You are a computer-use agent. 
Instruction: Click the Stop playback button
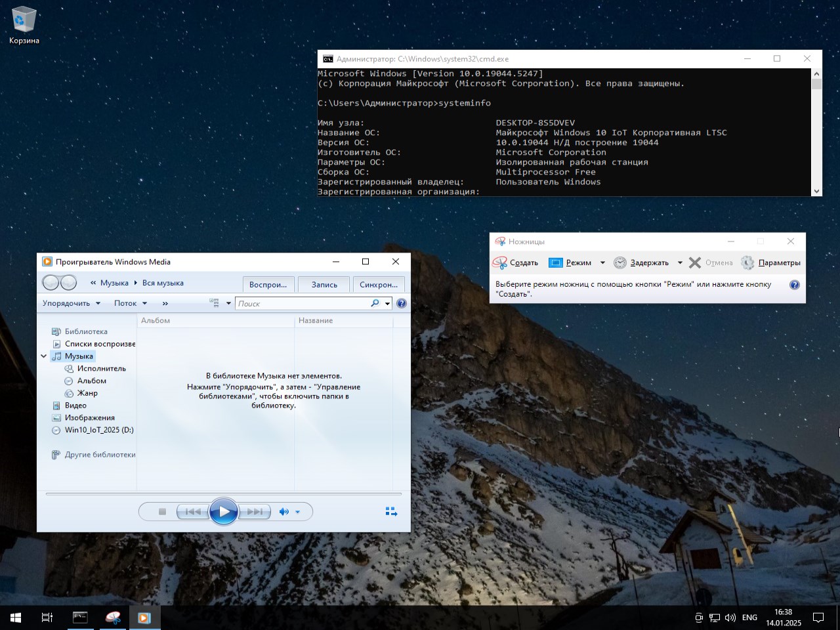click(162, 512)
